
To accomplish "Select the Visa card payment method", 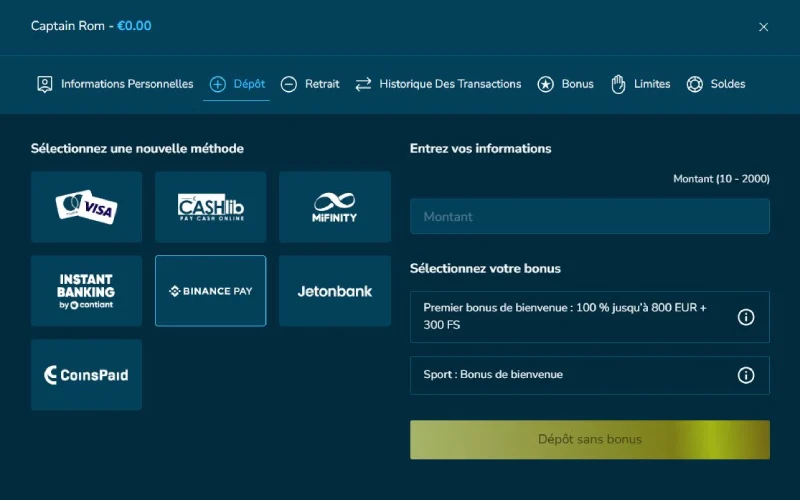I will click(86, 207).
